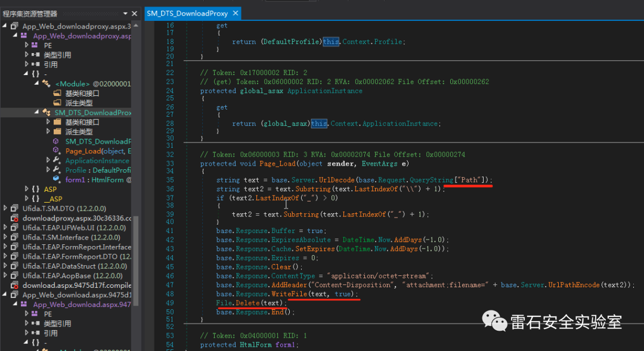Image resolution: width=644 pixels, height=351 pixels.
Task: Click the Page_Load identifier in code line 33
Action: coord(277,163)
